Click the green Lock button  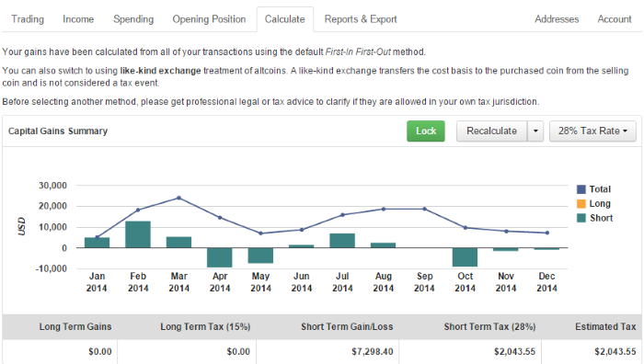(426, 131)
